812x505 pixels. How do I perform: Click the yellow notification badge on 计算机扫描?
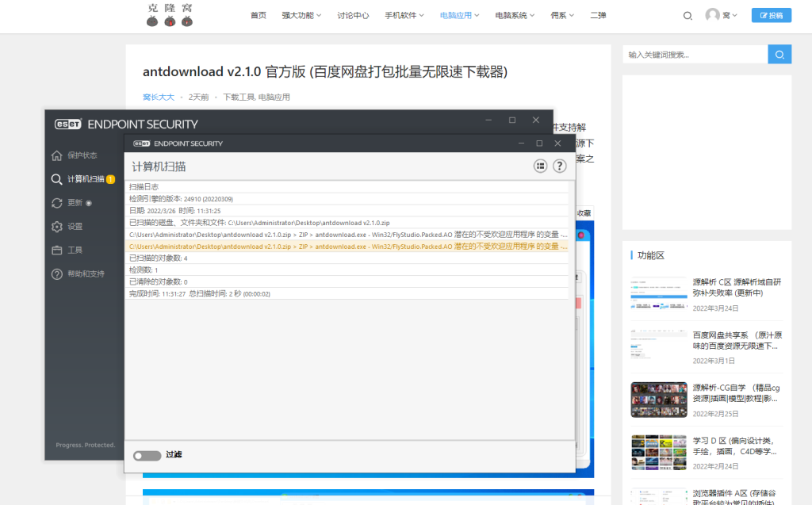110,179
